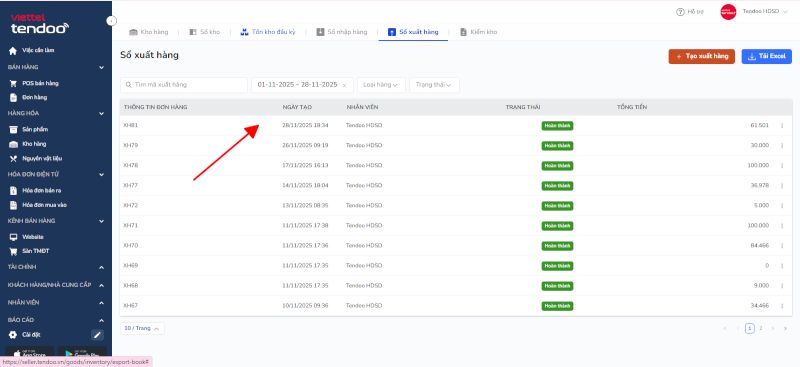The image size is (800, 367).
Task: Click the Tạo xuất hàng button
Action: pos(702,57)
